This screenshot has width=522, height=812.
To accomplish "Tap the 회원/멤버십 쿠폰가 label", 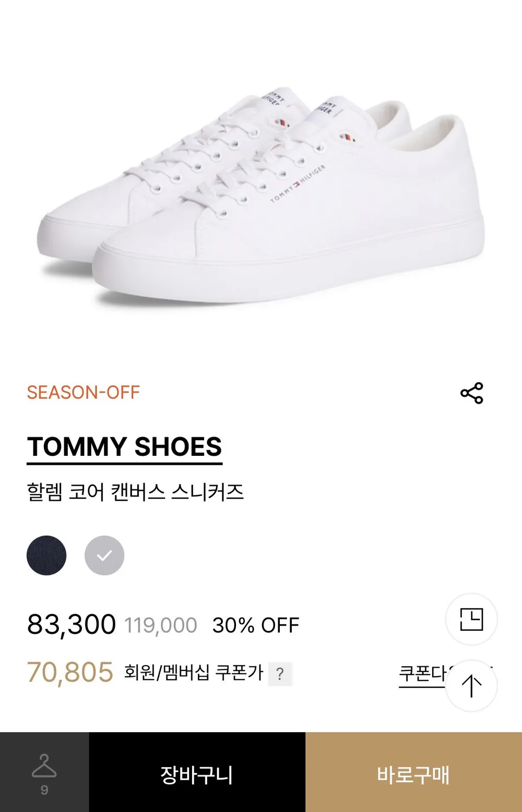I will tap(194, 673).
